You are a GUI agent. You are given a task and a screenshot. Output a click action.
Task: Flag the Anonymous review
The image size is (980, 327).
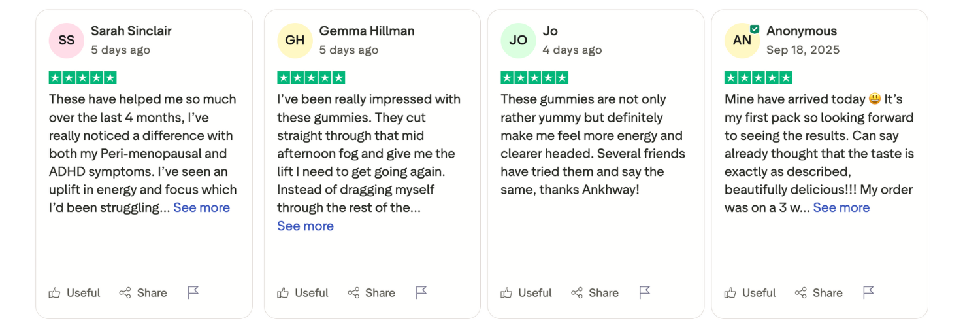[868, 293]
